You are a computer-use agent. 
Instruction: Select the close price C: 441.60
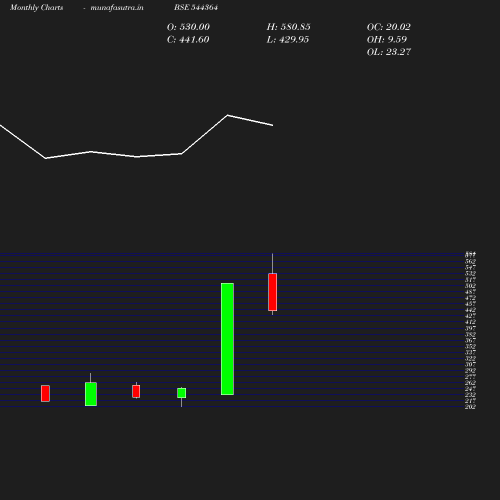click(x=188, y=39)
